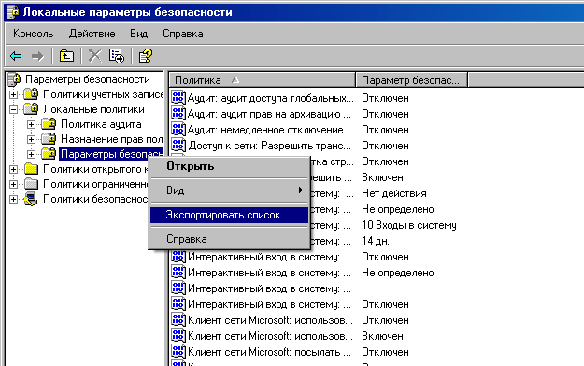
Task: Select the highlighted Параметры безопасности tree label
Action: 111,154
